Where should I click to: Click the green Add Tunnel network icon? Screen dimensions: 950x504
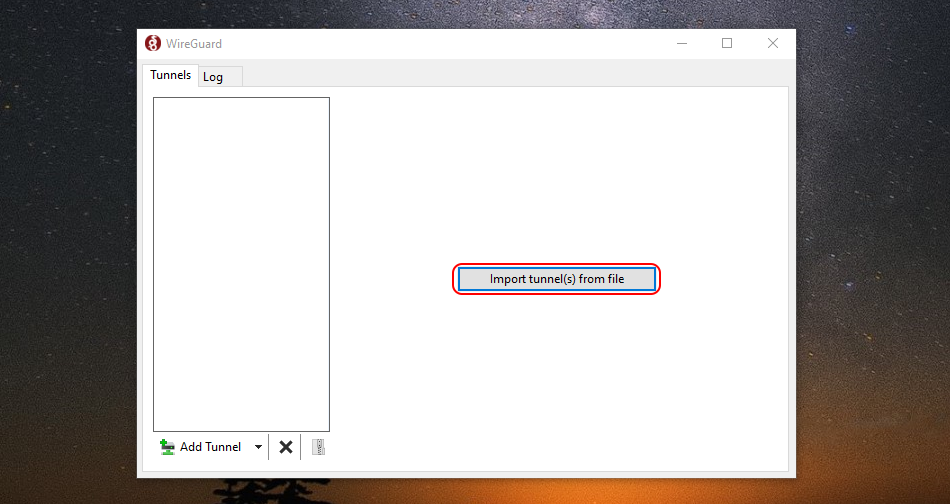[x=167, y=447]
